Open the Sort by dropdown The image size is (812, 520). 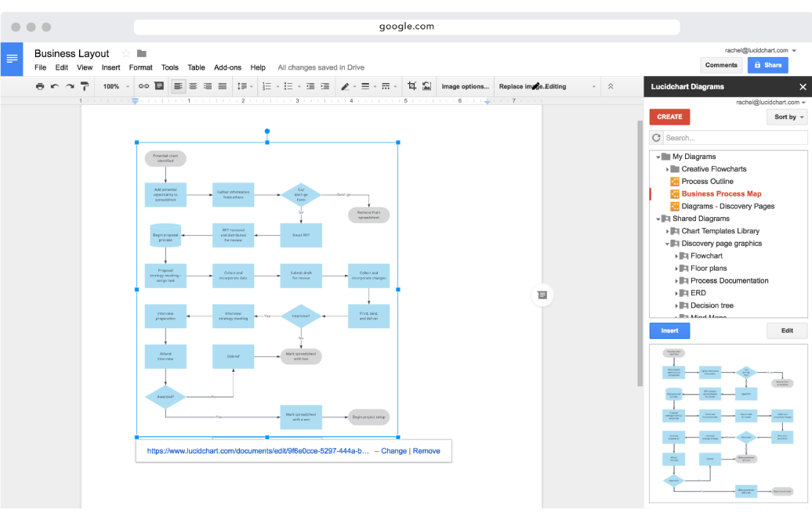click(787, 117)
